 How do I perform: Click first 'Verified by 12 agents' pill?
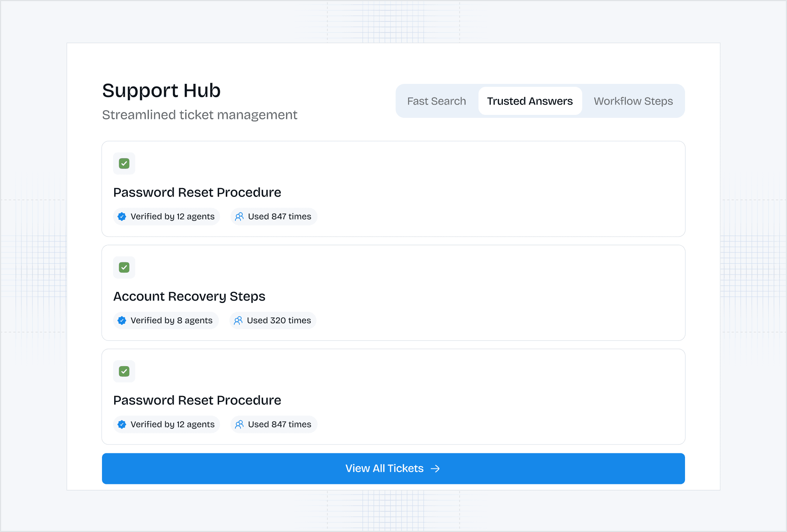coord(167,216)
